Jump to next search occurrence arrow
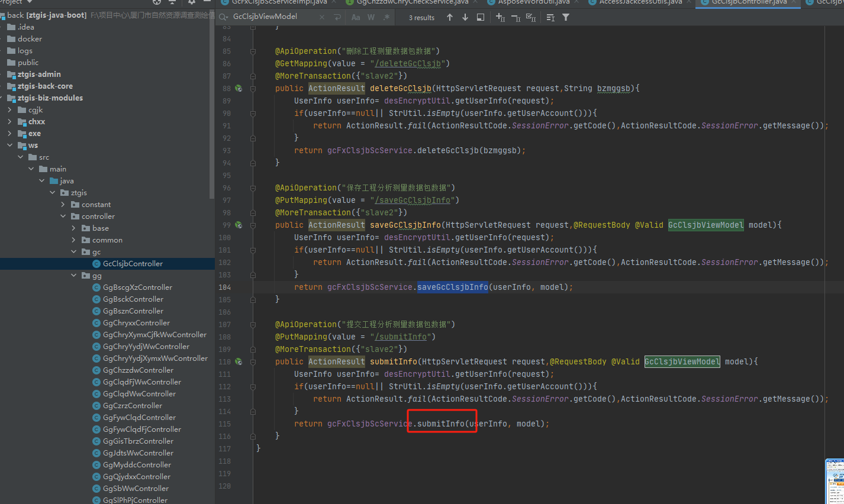Image resolution: width=844 pixels, height=504 pixels. [465, 18]
